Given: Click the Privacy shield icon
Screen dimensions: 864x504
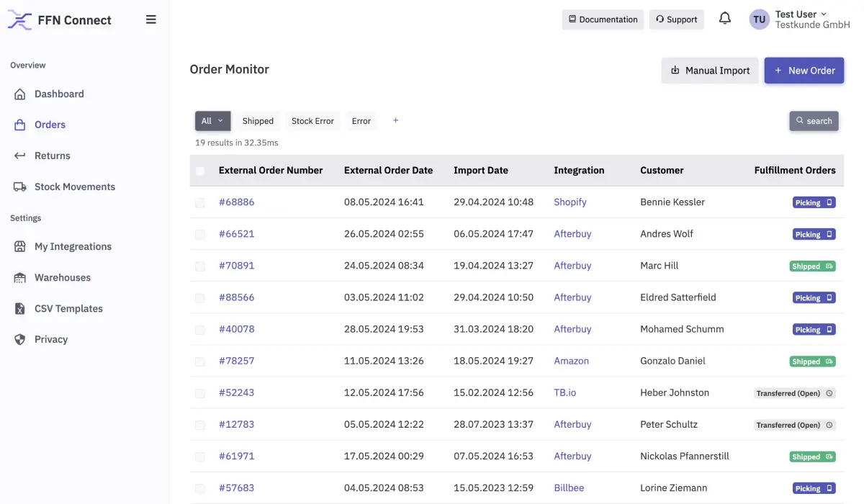Looking at the screenshot, I should point(20,340).
